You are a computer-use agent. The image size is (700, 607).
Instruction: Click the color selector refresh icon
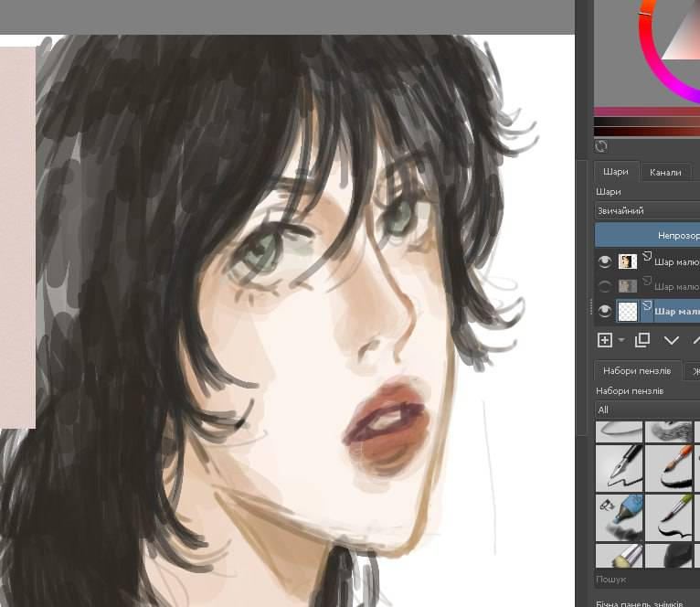[x=601, y=146]
